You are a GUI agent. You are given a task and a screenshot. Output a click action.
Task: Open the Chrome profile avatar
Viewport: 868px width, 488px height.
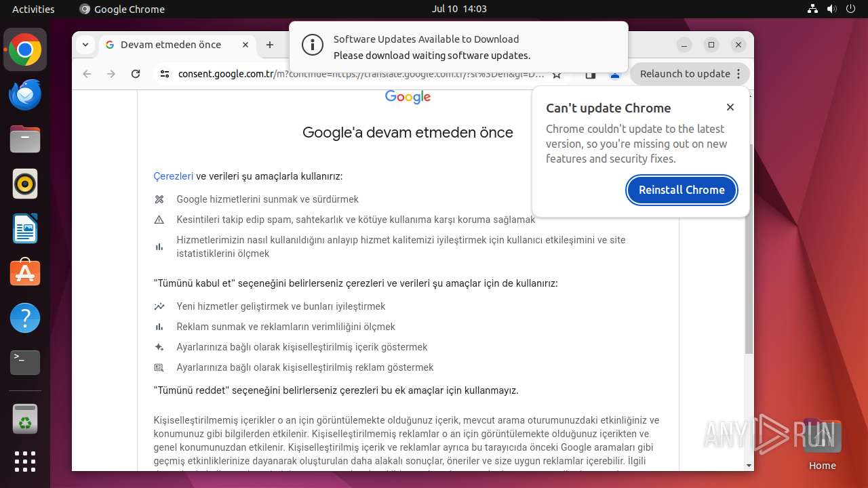[615, 74]
